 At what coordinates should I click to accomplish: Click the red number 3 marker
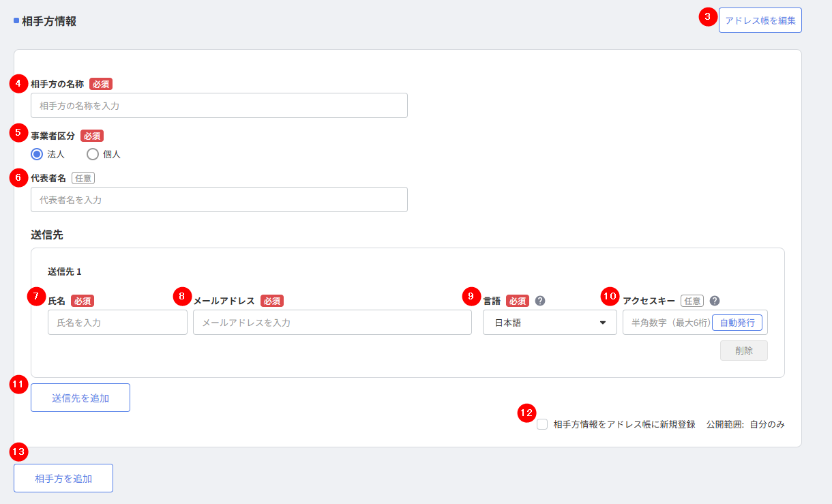tap(709, 18)
